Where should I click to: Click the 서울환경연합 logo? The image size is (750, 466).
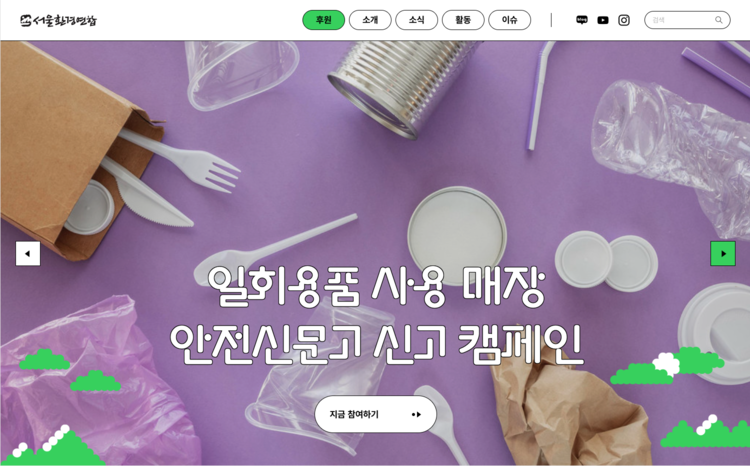click(58, 21)
